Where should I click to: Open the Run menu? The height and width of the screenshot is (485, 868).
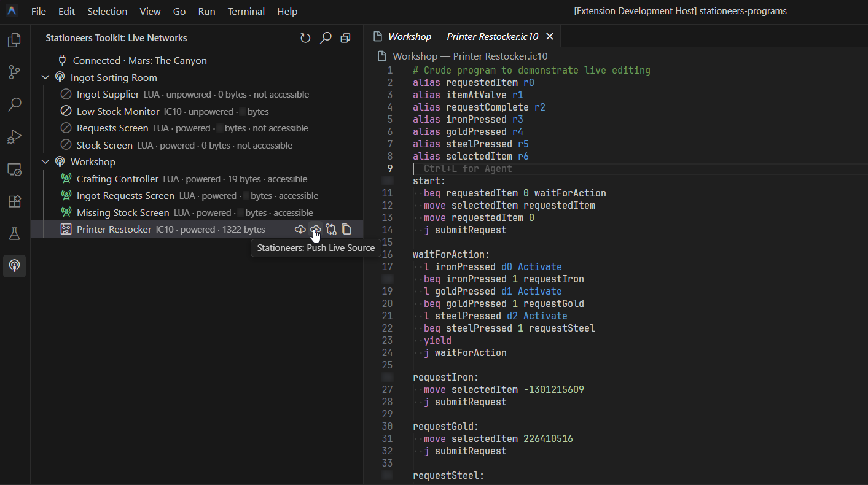point(207,11)
